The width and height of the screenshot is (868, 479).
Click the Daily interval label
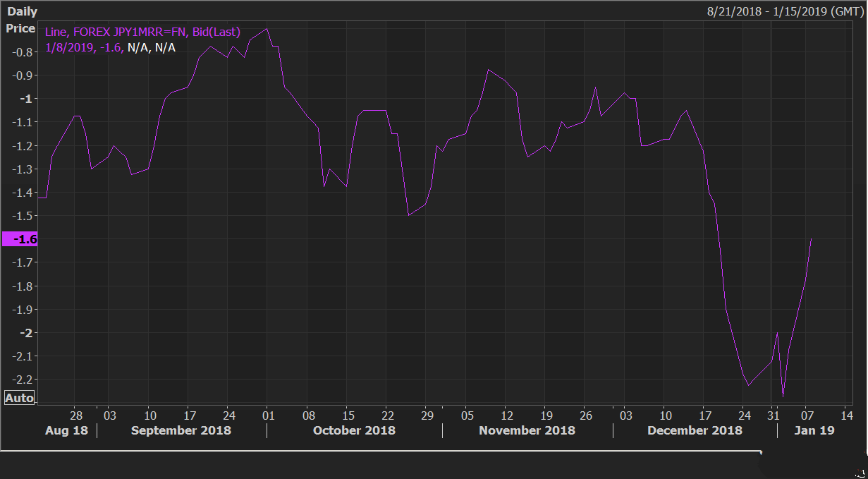[22, 12]
